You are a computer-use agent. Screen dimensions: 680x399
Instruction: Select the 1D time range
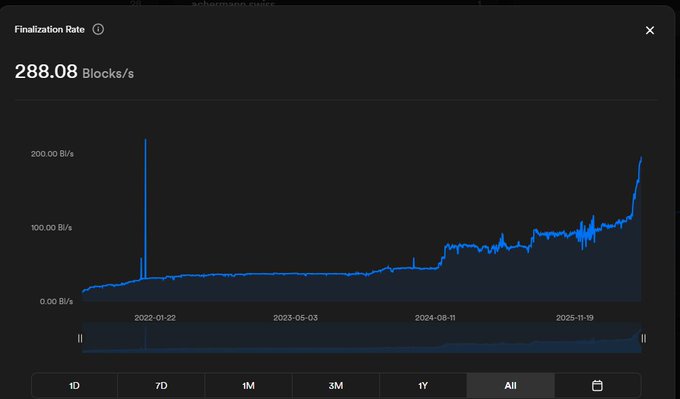tap(74, 386)
